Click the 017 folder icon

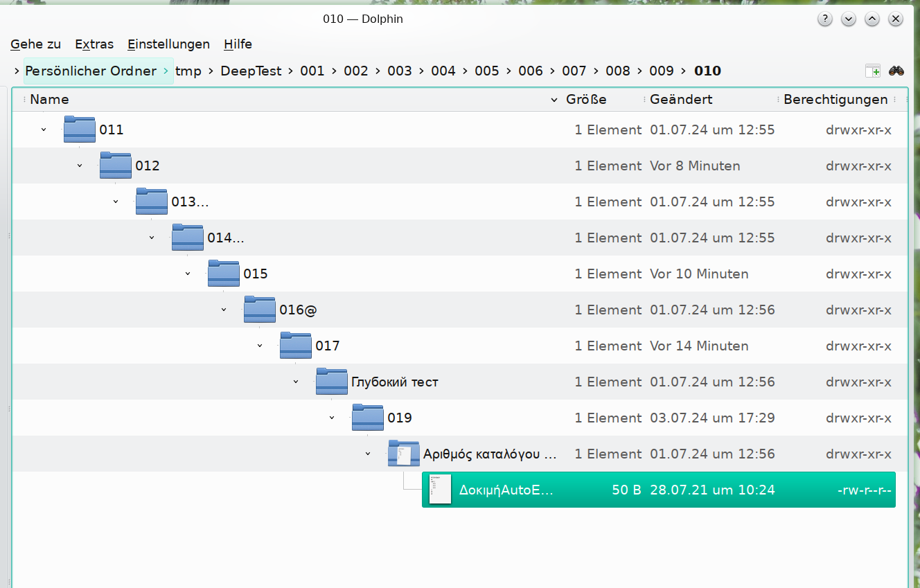tap(296, 346)
